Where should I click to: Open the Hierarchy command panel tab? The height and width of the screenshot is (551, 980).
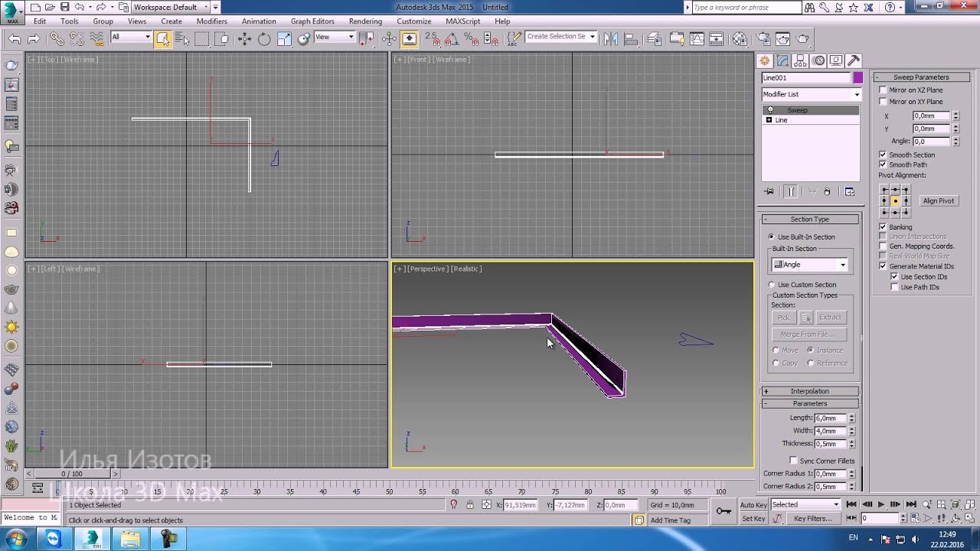(x=800, y=61)
